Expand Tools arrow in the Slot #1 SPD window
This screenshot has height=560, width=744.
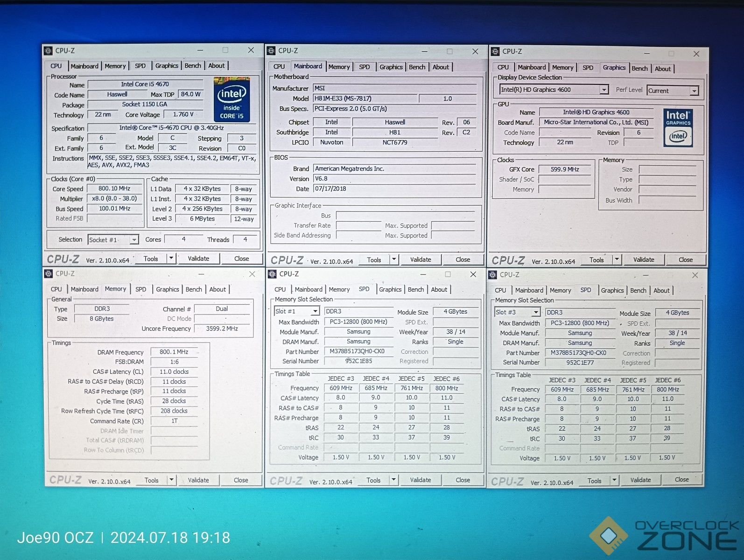394,480
